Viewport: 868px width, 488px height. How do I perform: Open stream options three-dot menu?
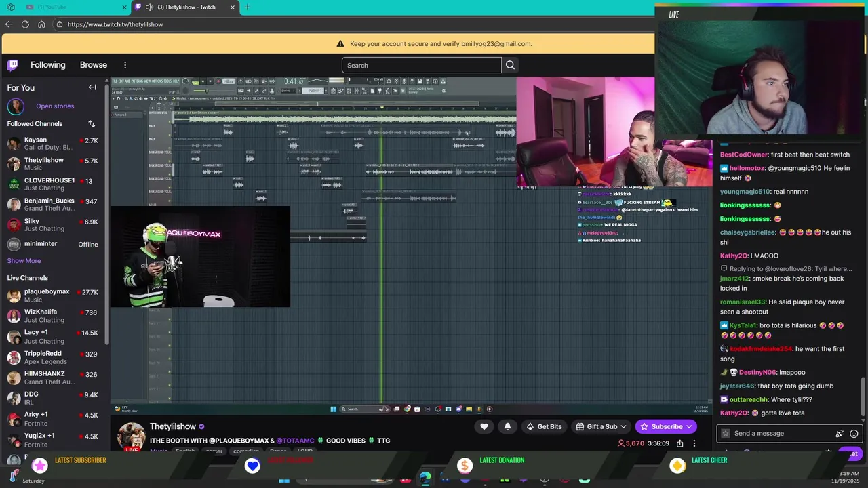click(x=694, y=443)
